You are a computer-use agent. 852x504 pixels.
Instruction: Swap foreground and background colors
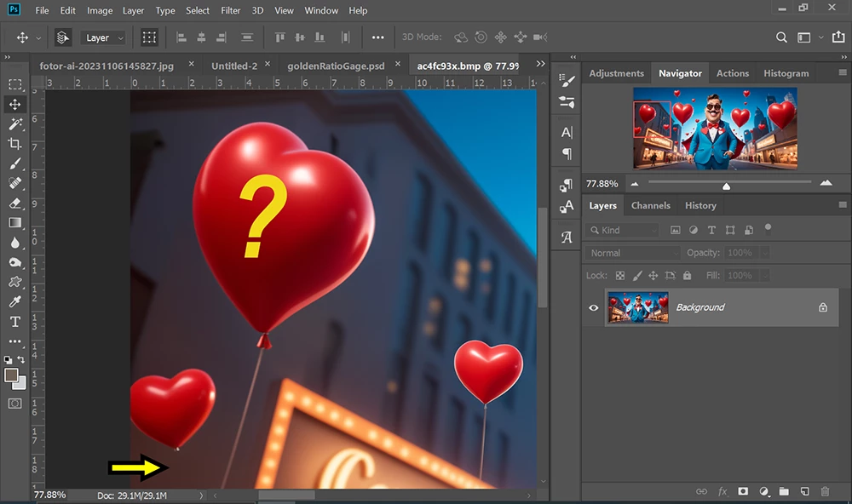click(20, 359)
